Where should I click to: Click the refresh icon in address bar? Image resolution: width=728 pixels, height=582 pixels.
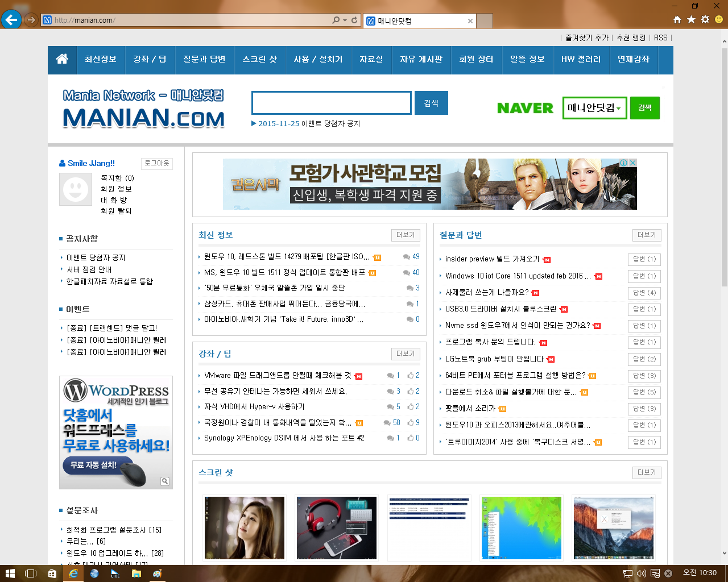[x=354, y=20]
